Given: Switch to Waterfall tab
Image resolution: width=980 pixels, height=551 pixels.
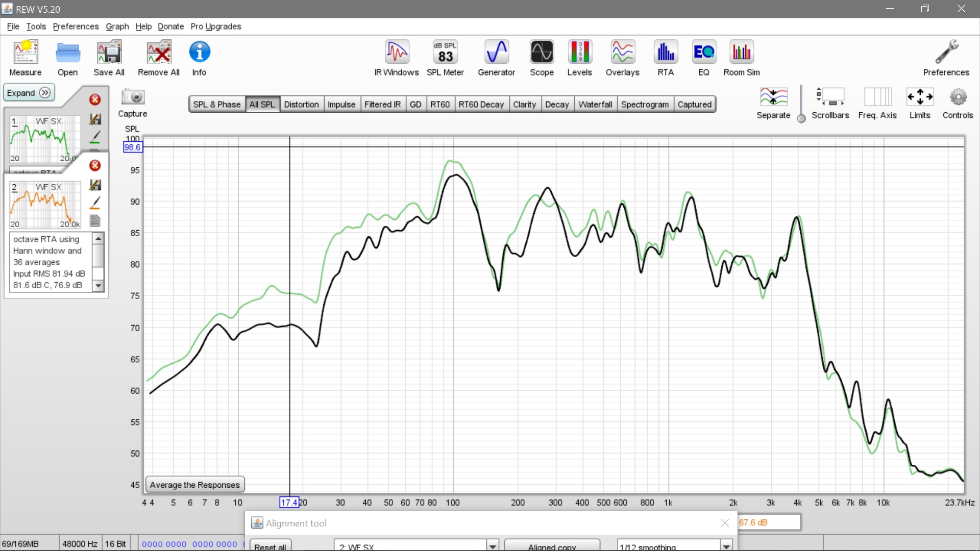Looking at the screenshot, I should 595,105.
